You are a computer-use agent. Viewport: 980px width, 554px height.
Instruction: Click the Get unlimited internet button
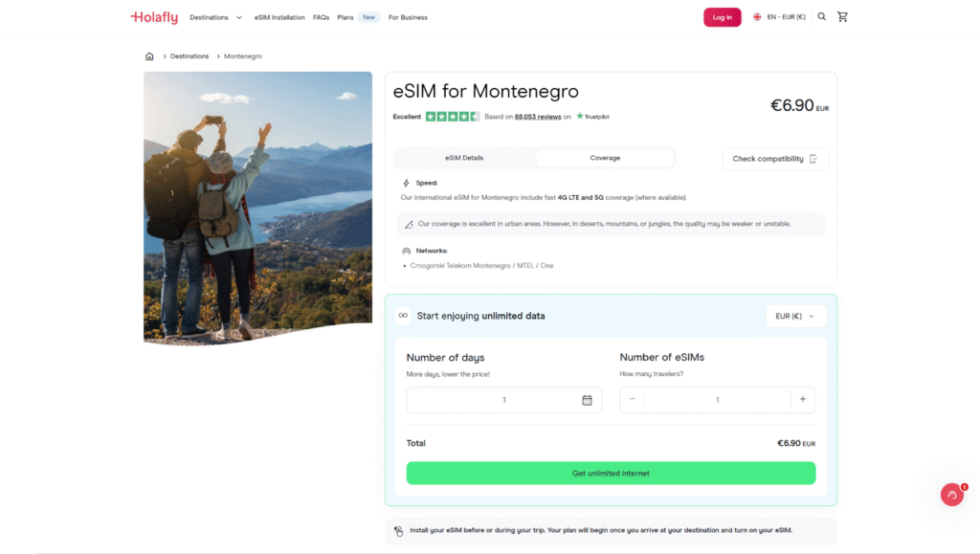point(611,473)
